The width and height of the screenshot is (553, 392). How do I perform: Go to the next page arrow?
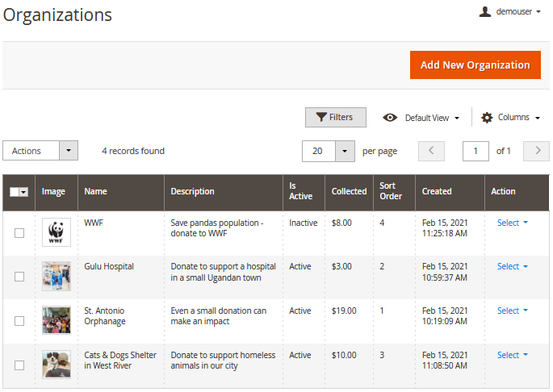(x=536, y=151)
